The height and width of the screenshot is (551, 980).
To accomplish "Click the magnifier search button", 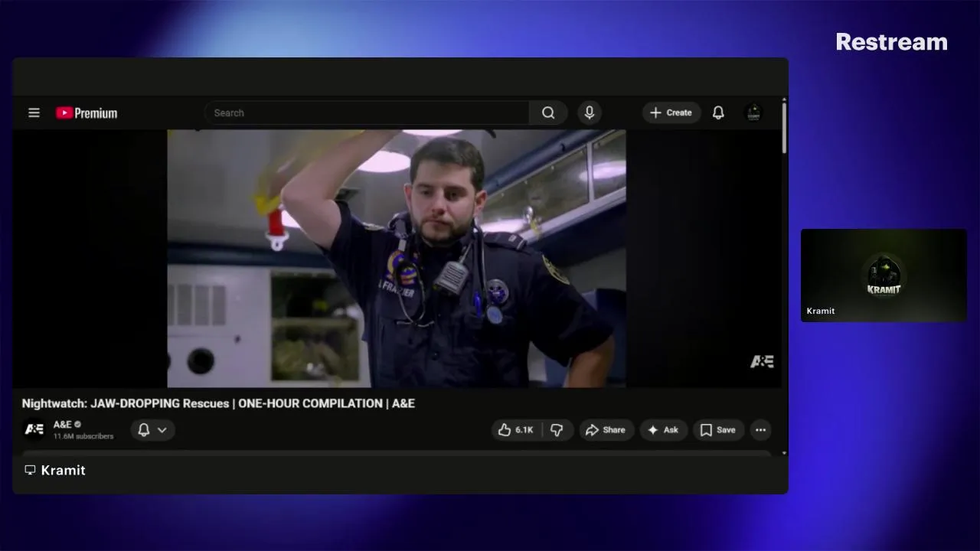I will 548,112.
